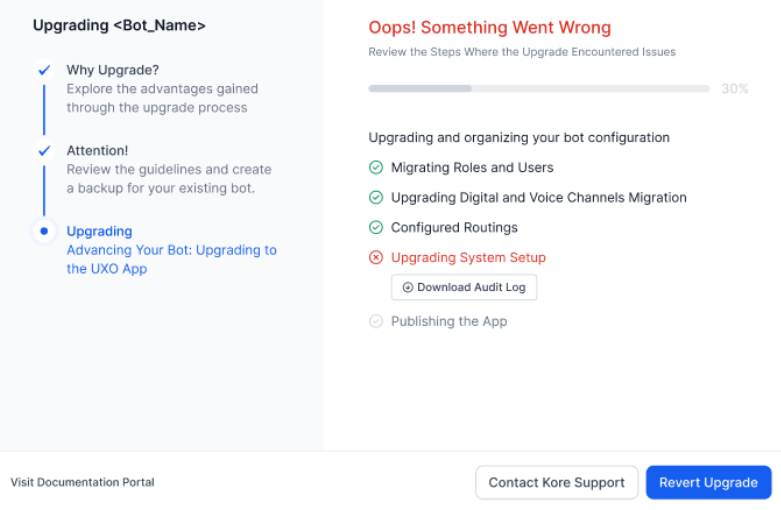Open the Visit Documentation Portal link
This screenshot has height=510, width=781.
(82, 482)
